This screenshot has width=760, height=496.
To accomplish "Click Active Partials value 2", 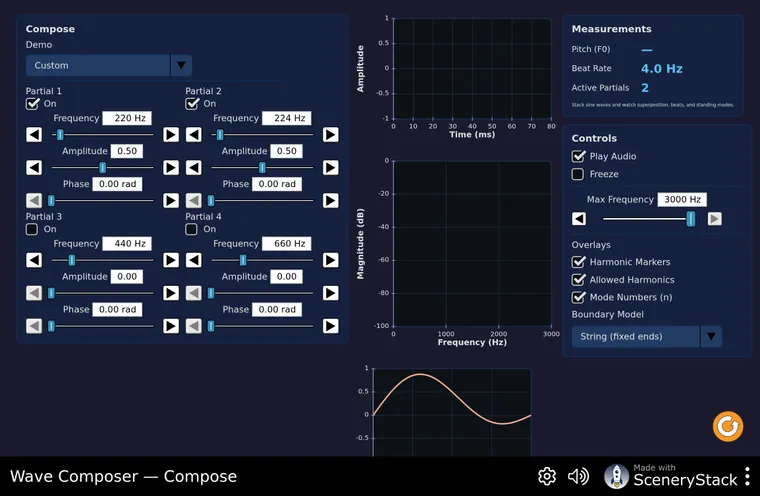I will click(x=645, y=88).
